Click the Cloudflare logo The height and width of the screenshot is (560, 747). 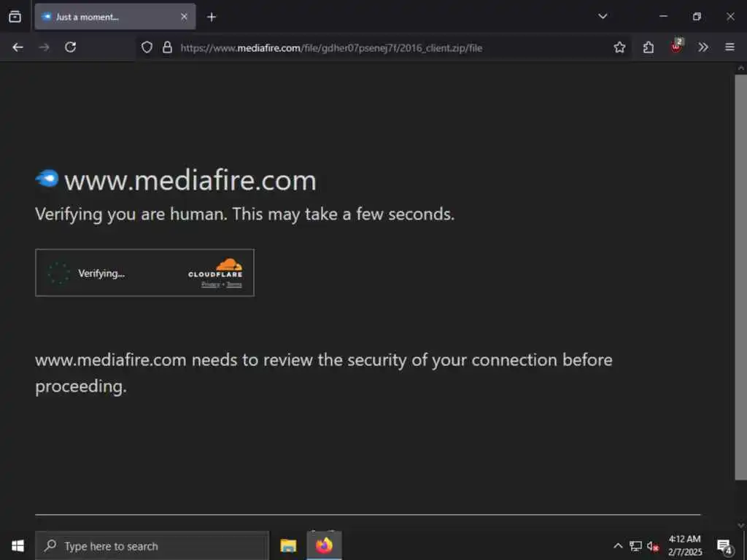click(215, 268)
